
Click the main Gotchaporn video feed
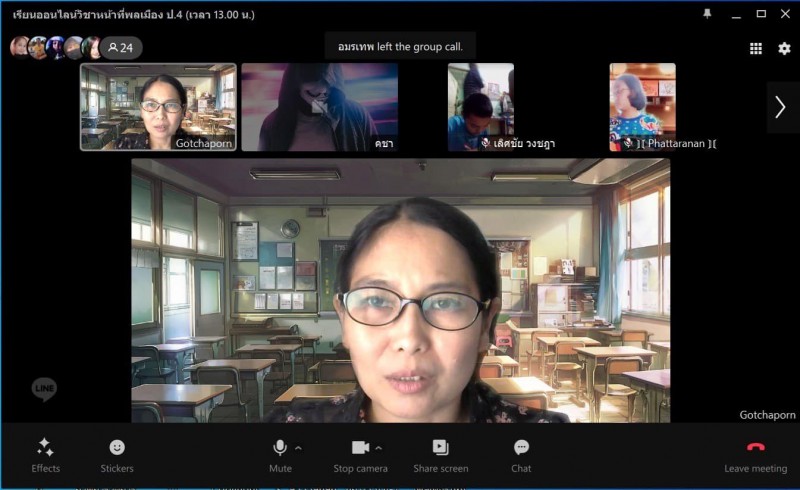click(x=400, y=290)
